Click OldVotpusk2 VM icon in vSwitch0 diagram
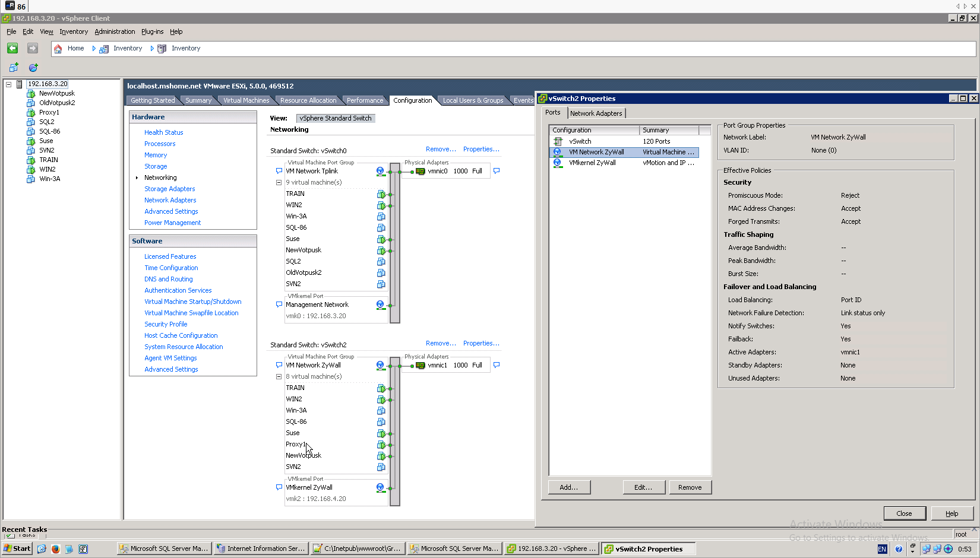 [x=381, y=273]
